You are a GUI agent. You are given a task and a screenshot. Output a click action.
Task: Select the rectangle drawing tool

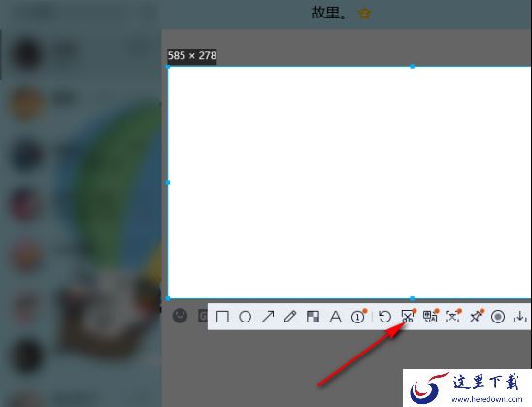222,317
